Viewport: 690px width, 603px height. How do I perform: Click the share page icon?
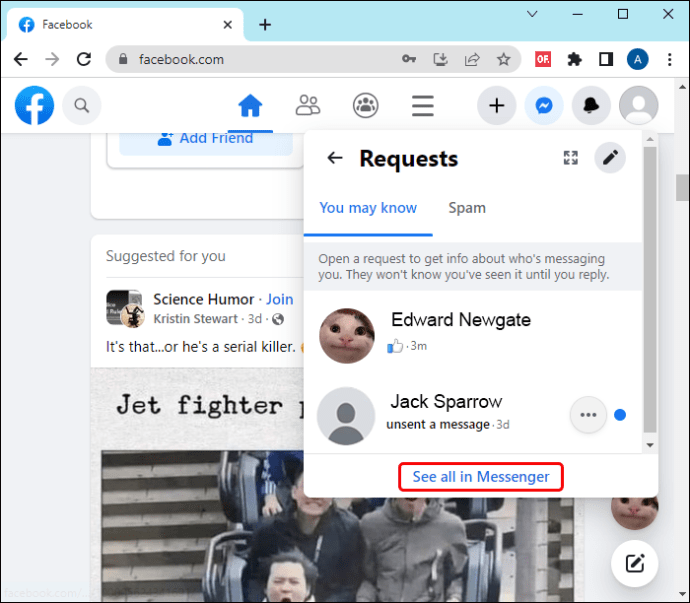pyautogui.click(x=472, y=59)
